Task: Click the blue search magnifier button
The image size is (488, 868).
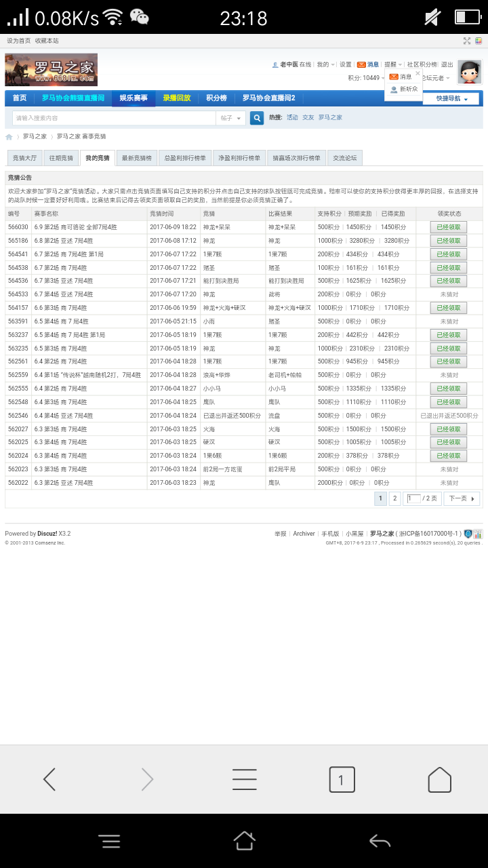Action: point(257,118)
